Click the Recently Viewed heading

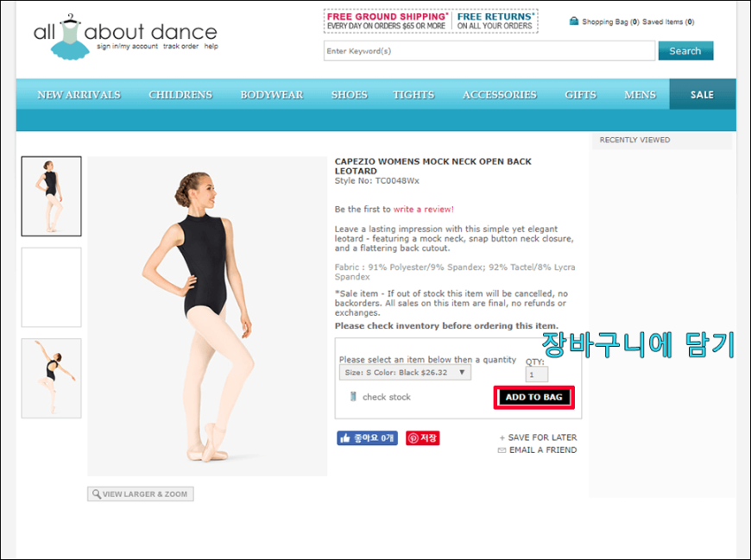pos(634,140)
